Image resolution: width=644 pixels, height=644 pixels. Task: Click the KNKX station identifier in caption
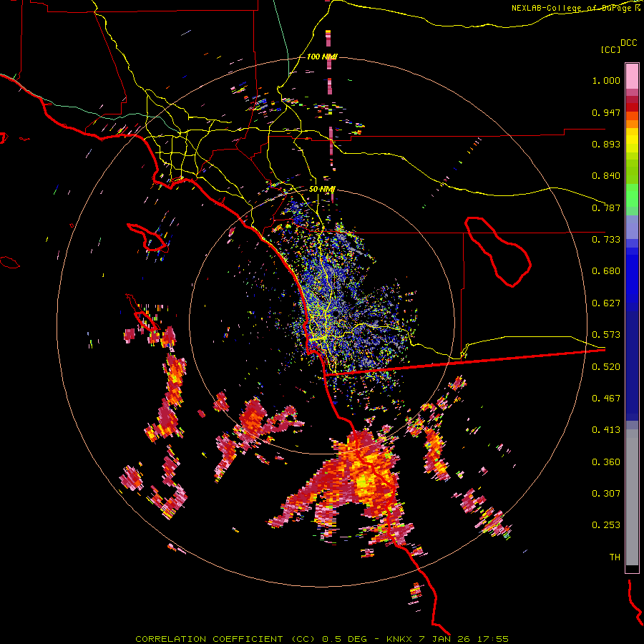tap(400, 639)
